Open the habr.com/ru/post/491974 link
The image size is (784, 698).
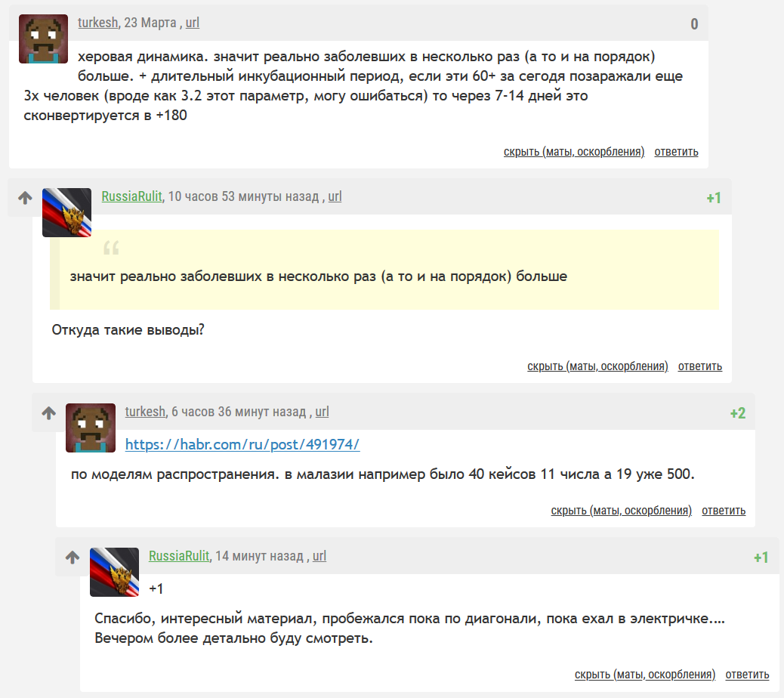tap(242, 444)
